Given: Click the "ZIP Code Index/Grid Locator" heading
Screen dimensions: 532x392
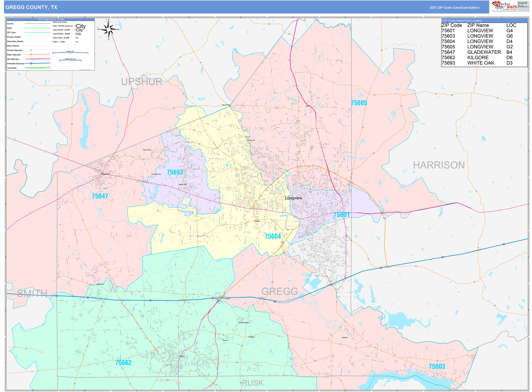Looking at the screenshot, I should click(462, 21).
